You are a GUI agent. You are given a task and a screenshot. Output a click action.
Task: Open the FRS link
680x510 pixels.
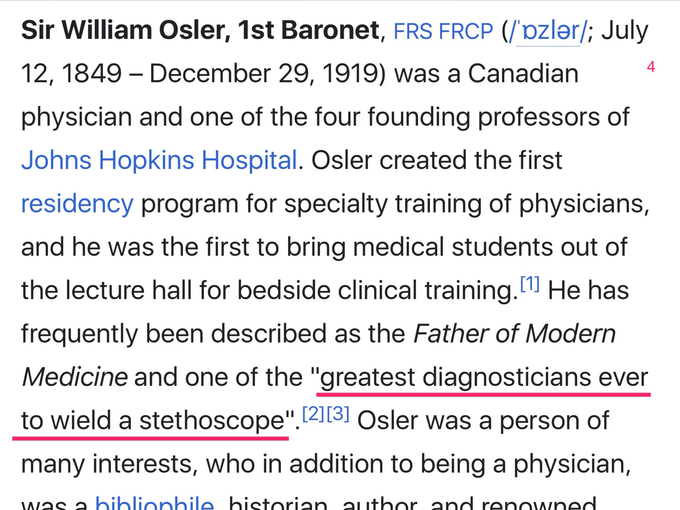(412, 31)
